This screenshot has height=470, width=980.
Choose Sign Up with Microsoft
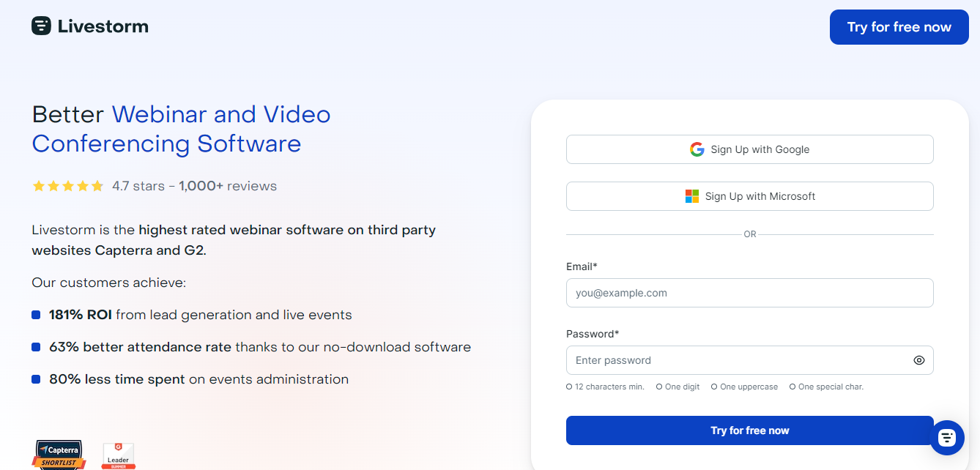(749, 196)
